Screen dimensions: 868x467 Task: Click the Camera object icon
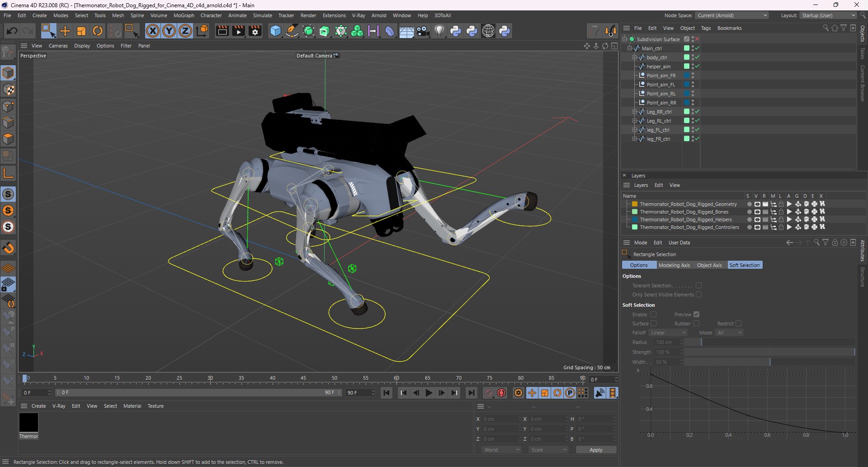click(x=423, y=31)
